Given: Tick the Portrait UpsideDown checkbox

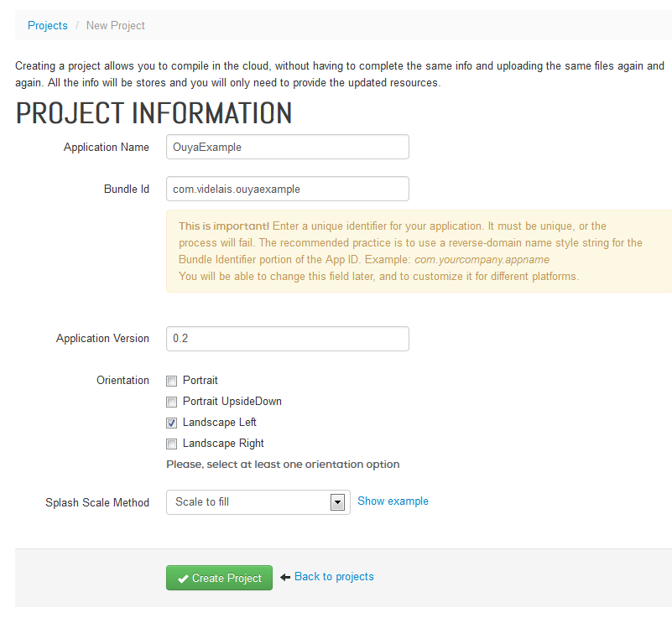Looking at the screenshot, I should [x=172, y=402].
